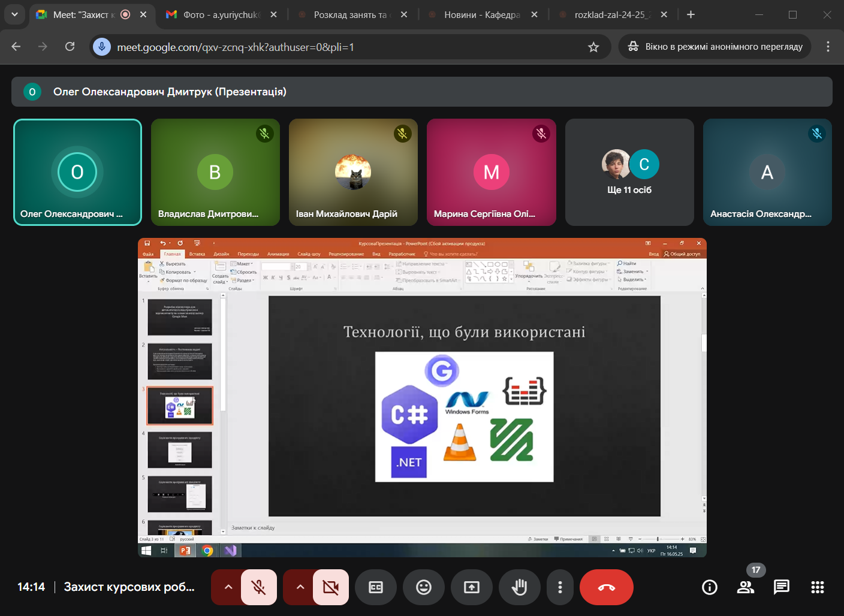Switch to the "Новини - Кафедра" tab
The image size is (844, 616).
coord(481,14)
